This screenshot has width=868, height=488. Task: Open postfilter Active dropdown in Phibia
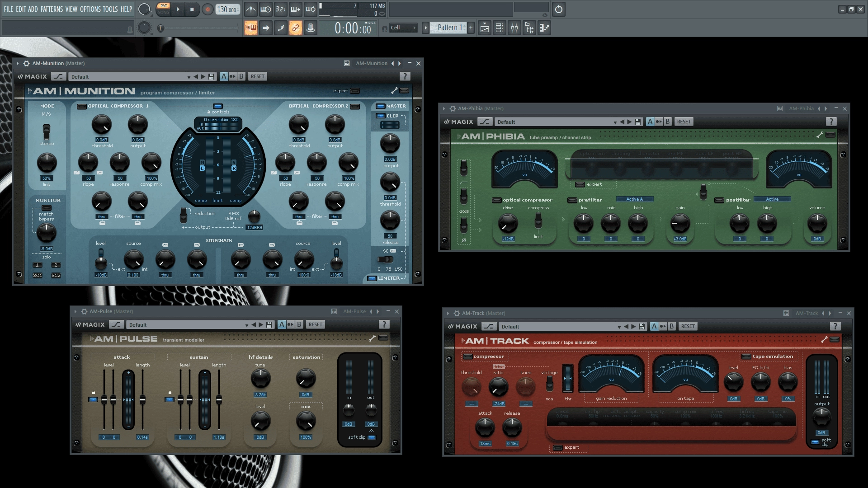[x=772, y=199]
